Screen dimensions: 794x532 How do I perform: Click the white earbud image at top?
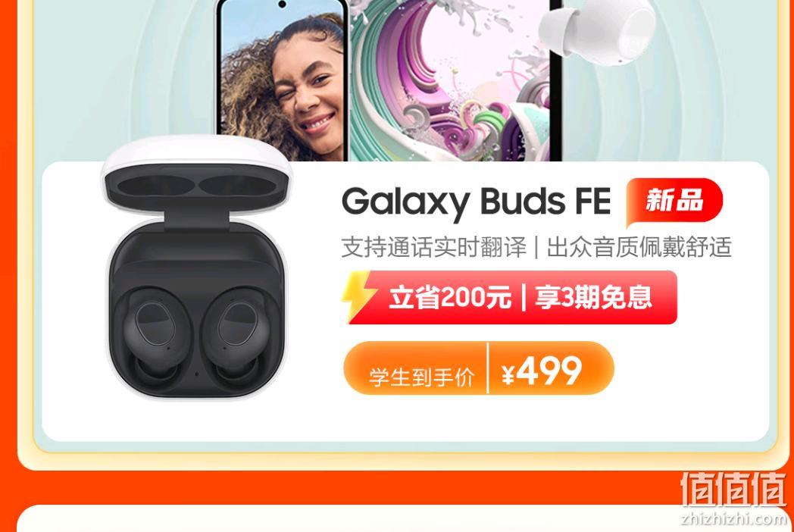596,30
